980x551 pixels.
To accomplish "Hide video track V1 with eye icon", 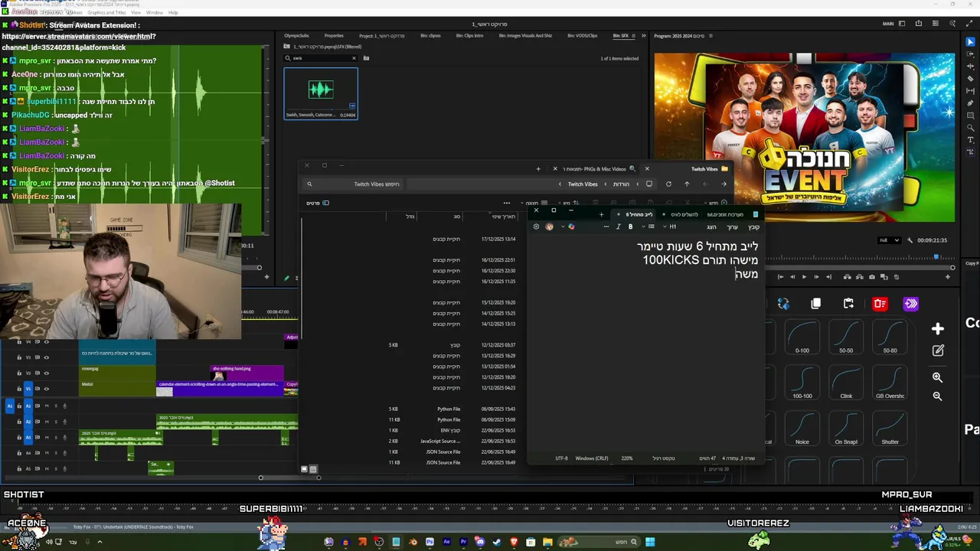I will 46,389.
